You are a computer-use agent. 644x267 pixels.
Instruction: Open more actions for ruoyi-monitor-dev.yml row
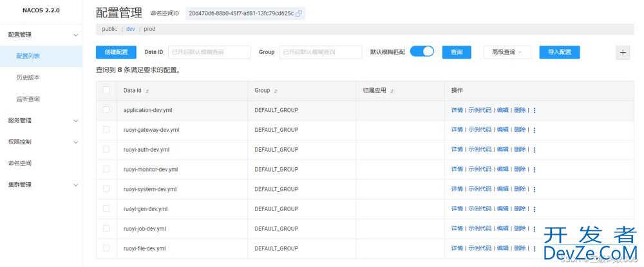coord(535,169)
